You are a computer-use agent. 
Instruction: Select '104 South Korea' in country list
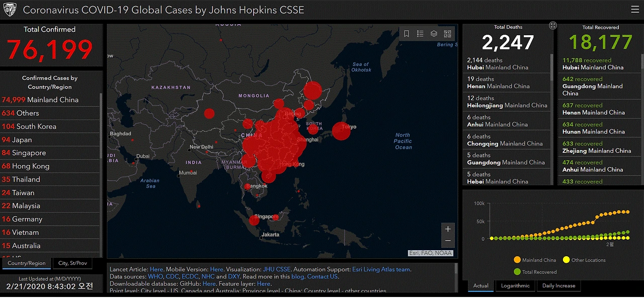coord(50,126)
